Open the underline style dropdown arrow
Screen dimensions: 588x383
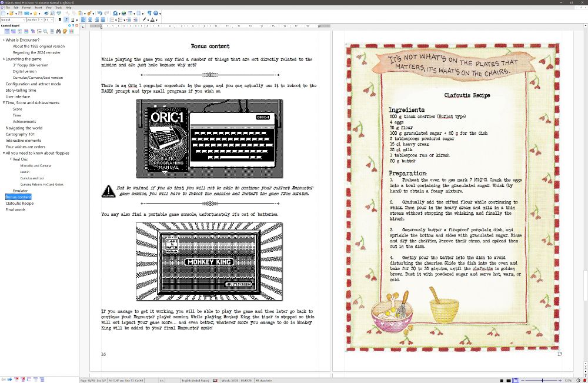tap(77, 20)
